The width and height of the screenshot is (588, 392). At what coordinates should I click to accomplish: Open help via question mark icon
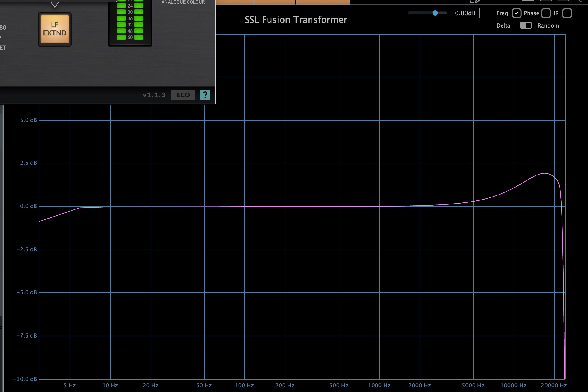(x=205, y=95)
